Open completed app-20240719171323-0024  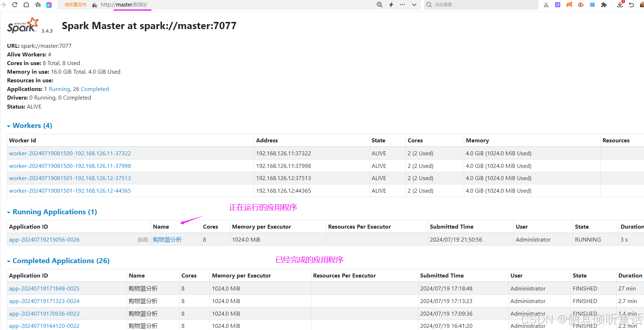(x=44, y=301)
